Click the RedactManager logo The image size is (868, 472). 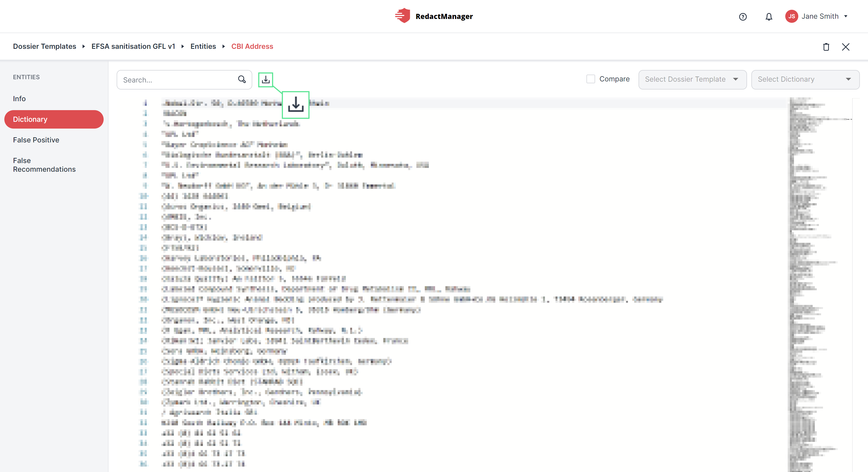pos(434,16)
